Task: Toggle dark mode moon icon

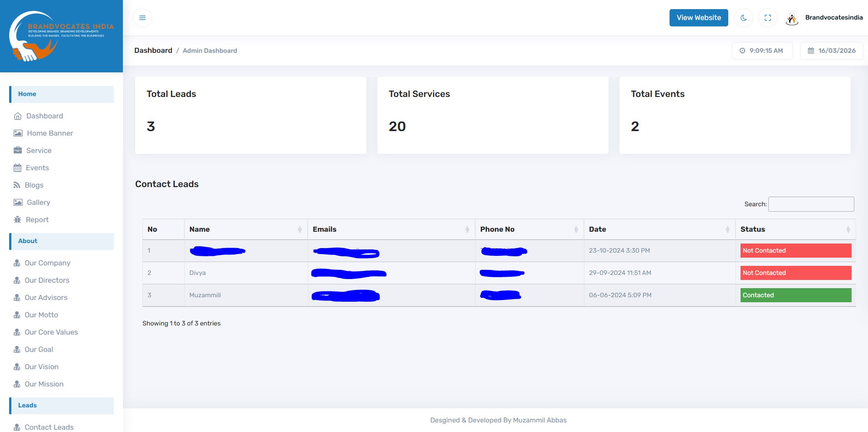Action: tap(744, 18)
